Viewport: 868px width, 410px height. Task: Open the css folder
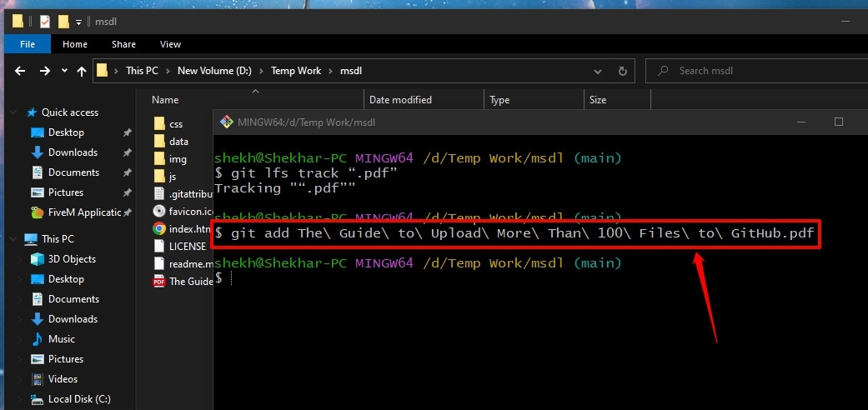[x=176, y=124]
